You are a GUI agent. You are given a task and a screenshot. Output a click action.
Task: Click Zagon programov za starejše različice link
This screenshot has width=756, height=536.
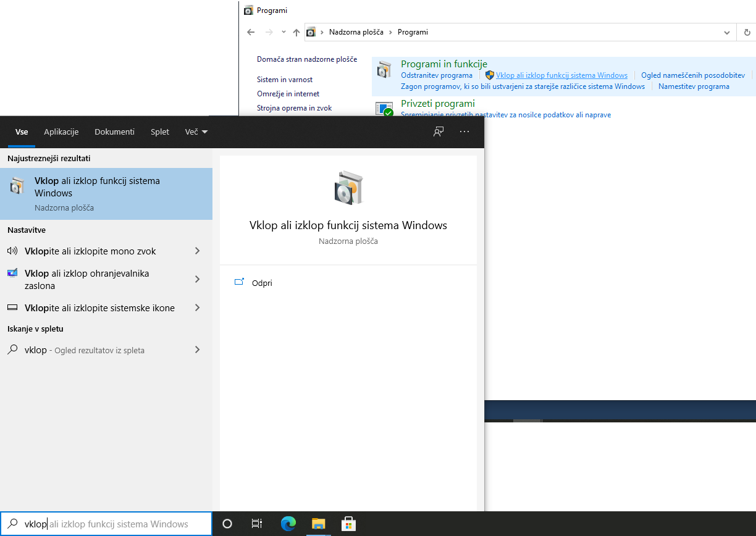click(x=523, y=86)
